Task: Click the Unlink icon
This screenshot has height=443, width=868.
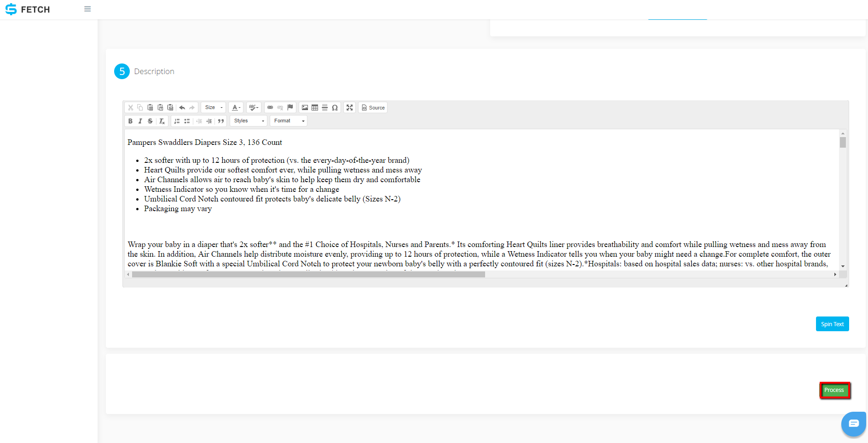Action: click(280, 108)
